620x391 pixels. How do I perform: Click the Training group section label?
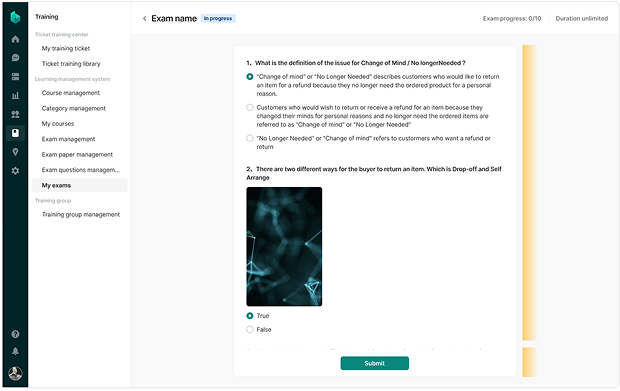tap(53, 200)
